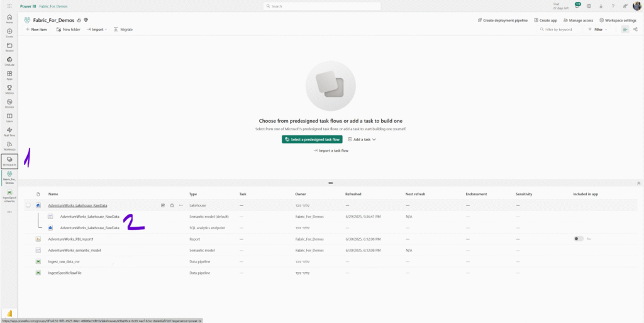The width and height of the screenshot is (644, 323).
Task: Click the task flow icon beside workspace name
Action: tap(79, 20)
